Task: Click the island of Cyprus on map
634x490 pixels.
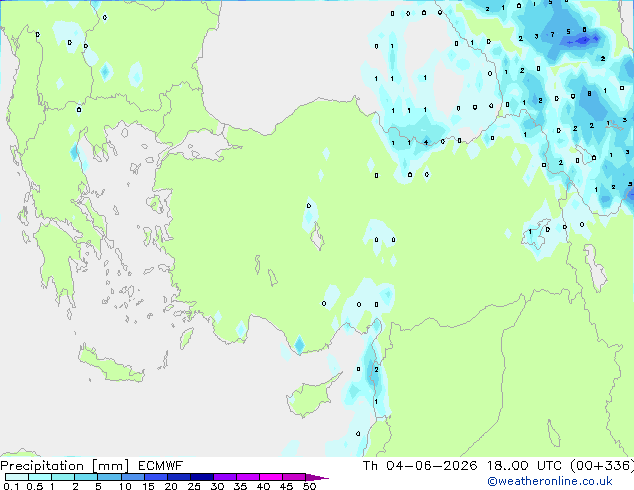Action: click(x=311, y=398)
